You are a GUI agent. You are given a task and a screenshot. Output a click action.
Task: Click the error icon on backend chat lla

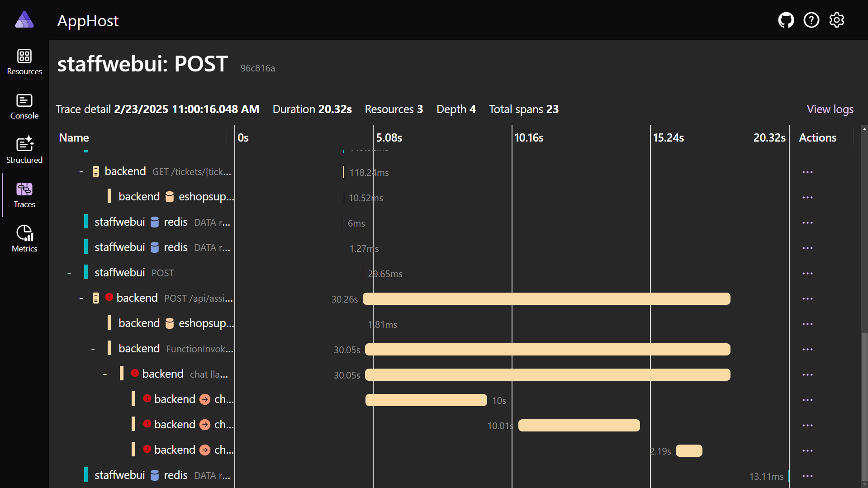tap(135, 373)
